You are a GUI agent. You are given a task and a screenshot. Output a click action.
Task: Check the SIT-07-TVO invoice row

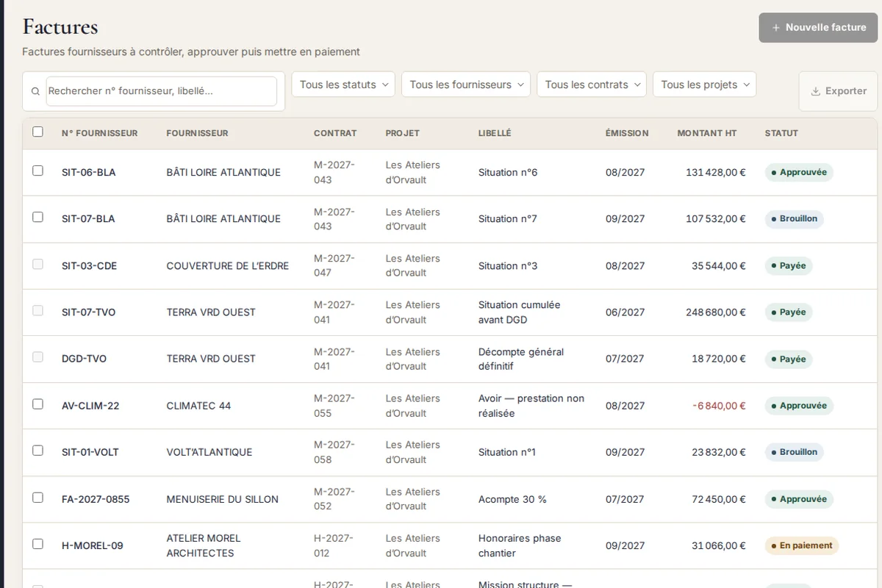click(x=37, y=310)
